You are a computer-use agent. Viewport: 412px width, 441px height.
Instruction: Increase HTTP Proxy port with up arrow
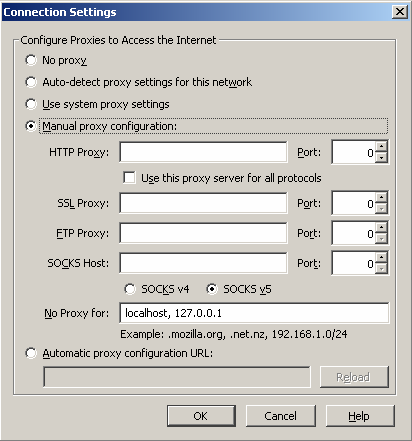coord(381,147)
